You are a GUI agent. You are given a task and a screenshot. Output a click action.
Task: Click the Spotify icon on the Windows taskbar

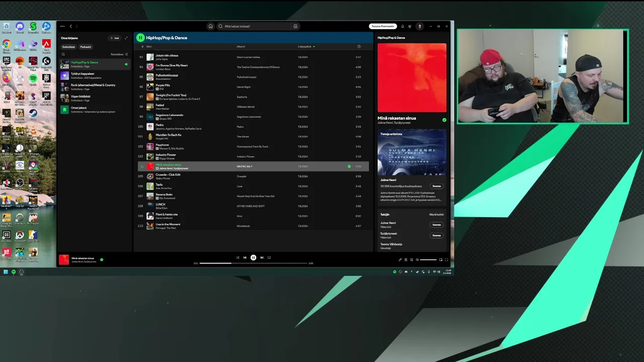[x=14, y=271]
